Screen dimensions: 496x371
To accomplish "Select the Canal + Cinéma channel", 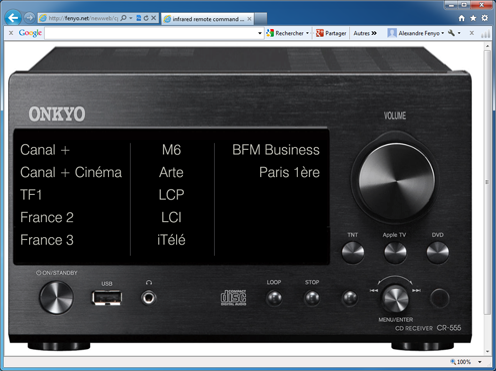I will click(71, 172).
